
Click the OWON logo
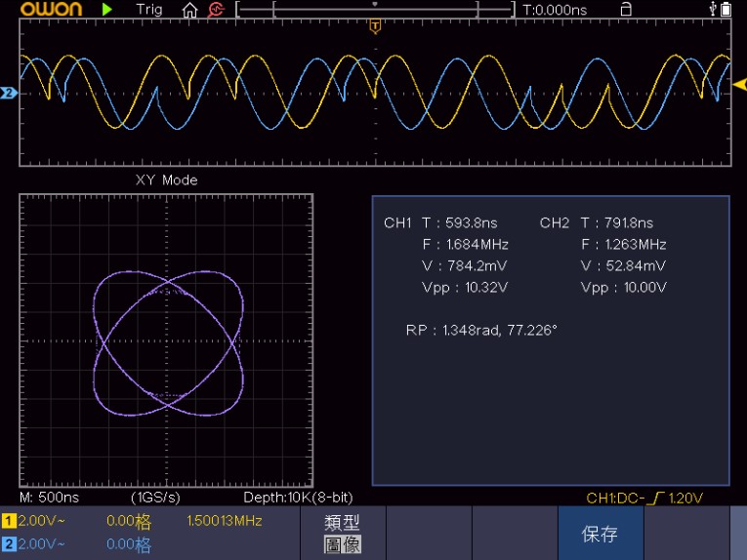pos(51,9)
